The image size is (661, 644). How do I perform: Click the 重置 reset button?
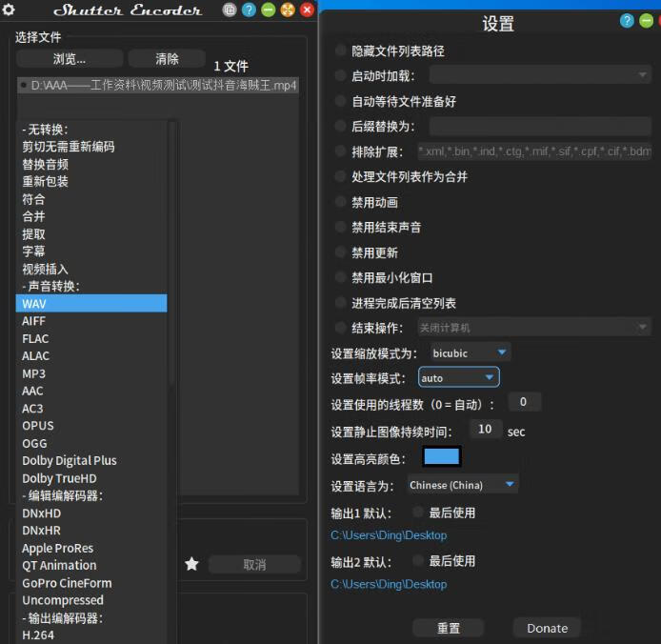tap(448, 628)
